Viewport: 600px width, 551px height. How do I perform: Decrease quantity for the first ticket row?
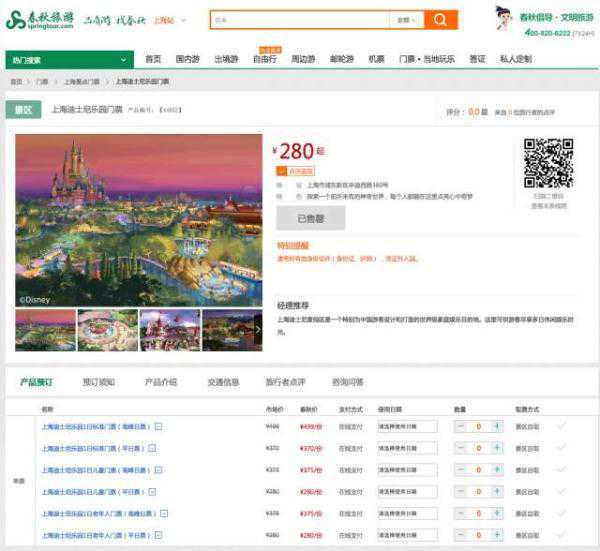pyautogui.click(x=461, y=426)
